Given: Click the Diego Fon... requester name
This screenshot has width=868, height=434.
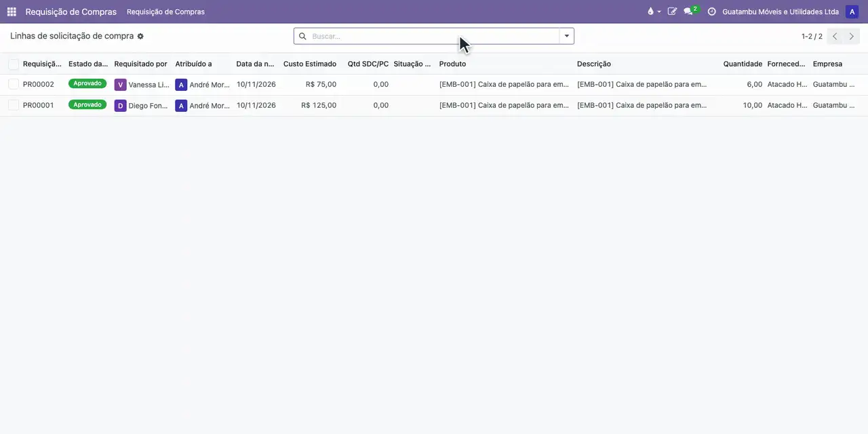Looking at the screenshot, I should coord(148,106).
